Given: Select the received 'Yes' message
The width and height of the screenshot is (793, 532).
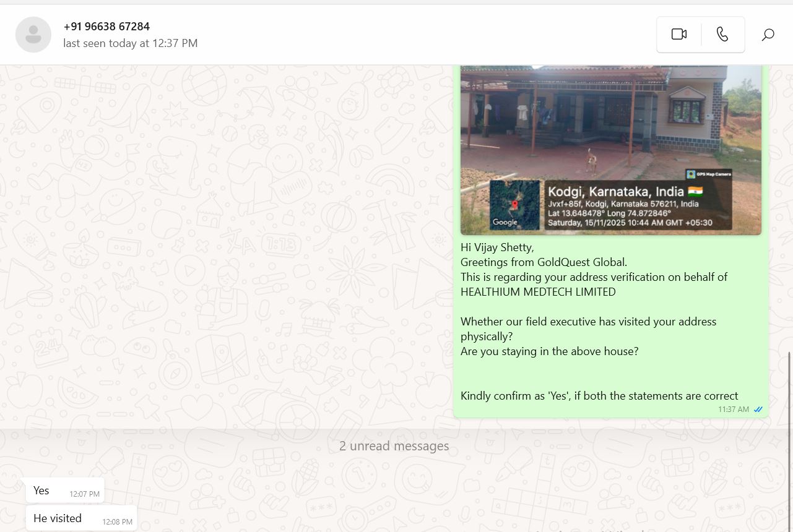Looking at the screenshot, I should coord(65,491).
